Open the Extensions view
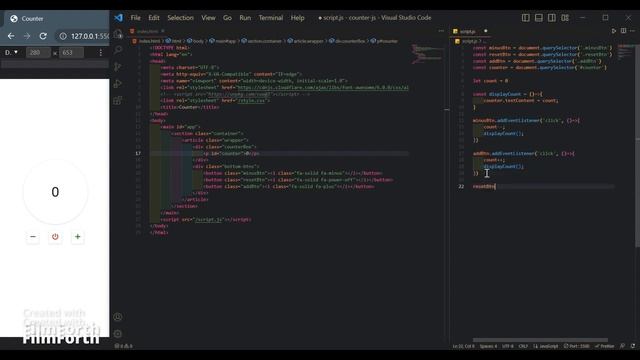 click(118, 100)
